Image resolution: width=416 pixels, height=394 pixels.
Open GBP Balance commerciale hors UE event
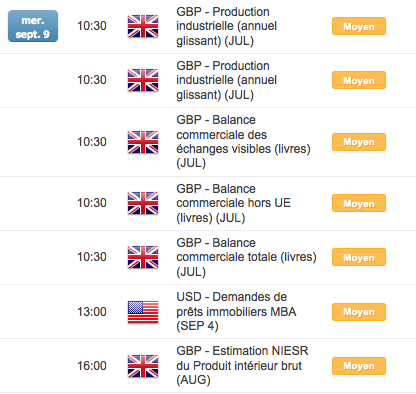234,203
